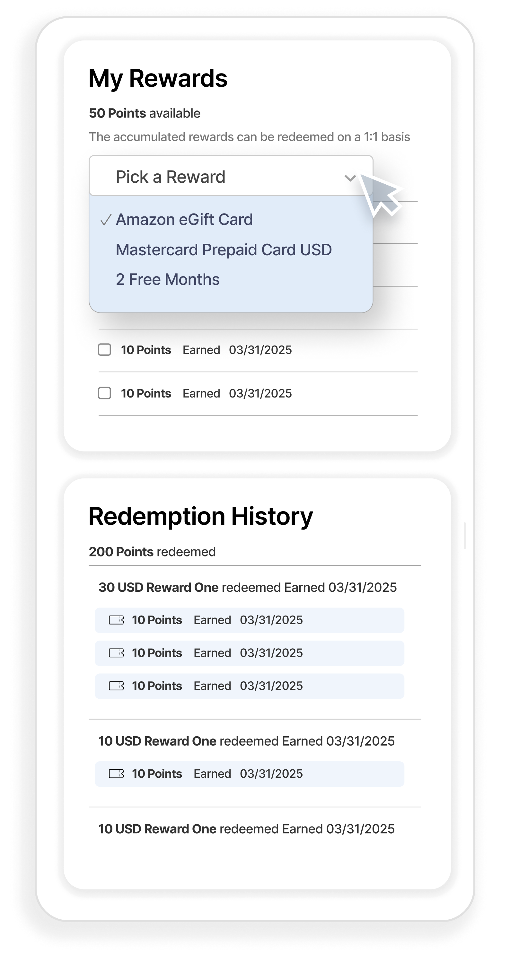510x980 pixels.
Task: Click ticket icon under the middle 10 USD Reward
Action: [117, 774]
